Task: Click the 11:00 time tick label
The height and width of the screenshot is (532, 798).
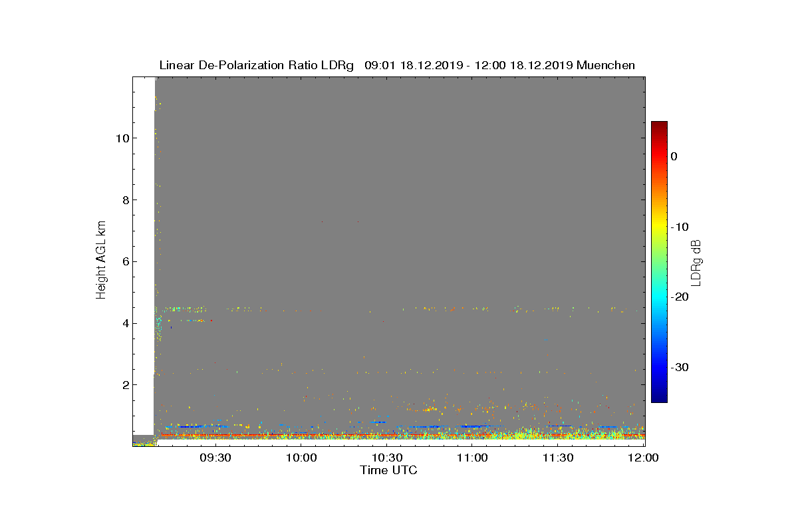Action: [473, 458]
